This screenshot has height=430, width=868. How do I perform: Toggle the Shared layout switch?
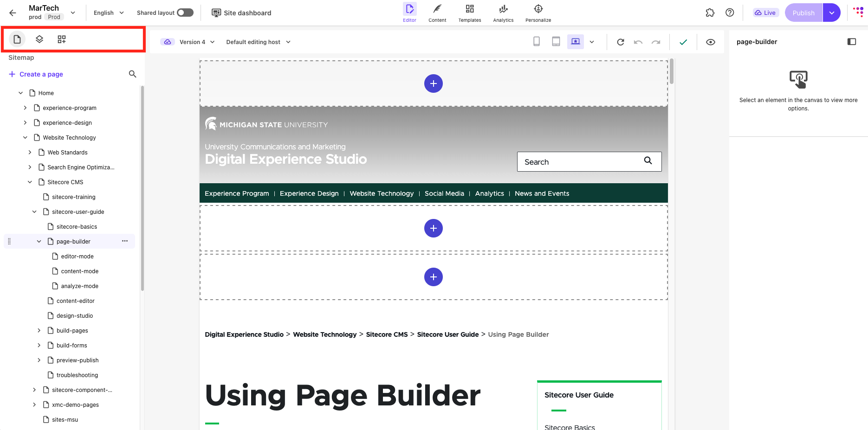click(185, 13)
